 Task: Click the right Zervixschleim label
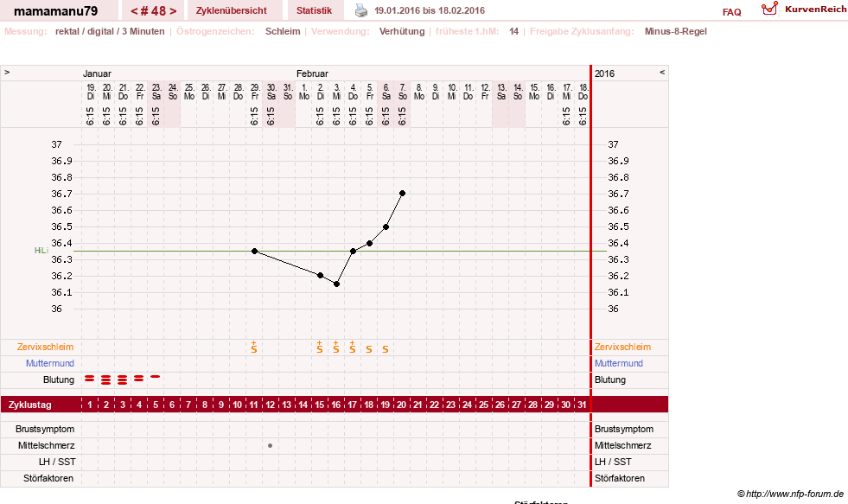click(622, 347)
